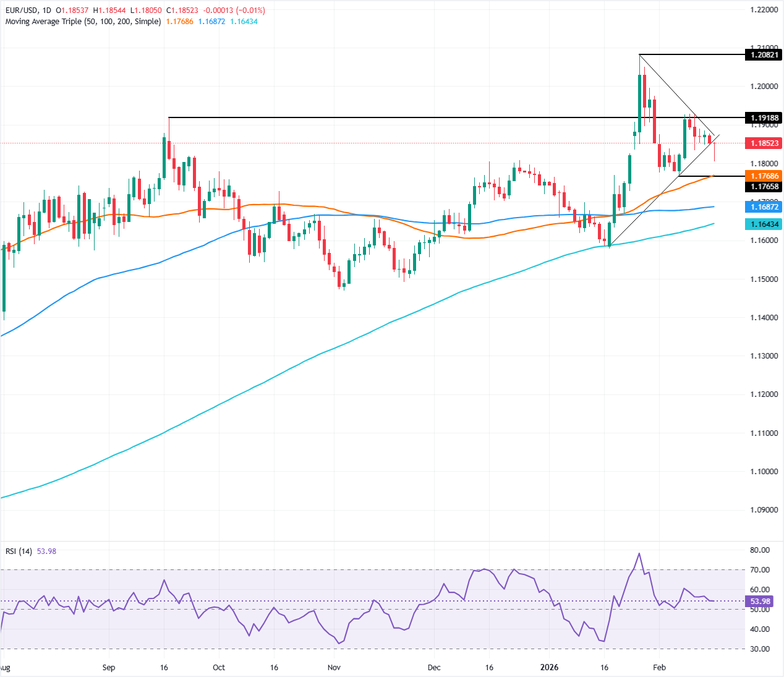This screenshot has height=677, width=784.
Task: Click the RSI (14) indicator label
Action: (x=20, y=551)
